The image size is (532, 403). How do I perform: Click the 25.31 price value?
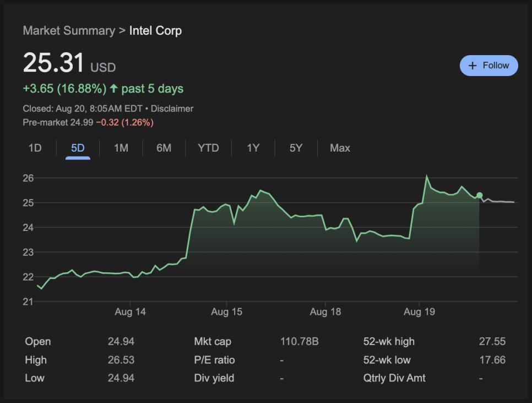[x=53, y=63]
